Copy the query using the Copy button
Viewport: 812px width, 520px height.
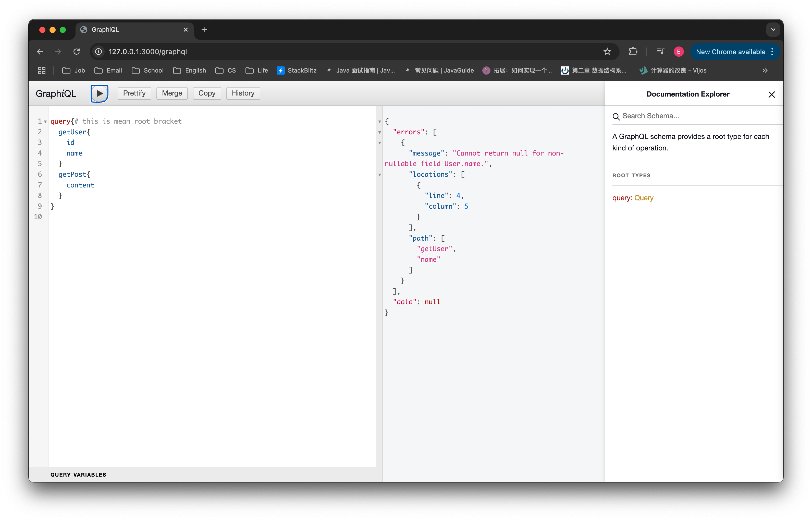(x=206, y=93)
